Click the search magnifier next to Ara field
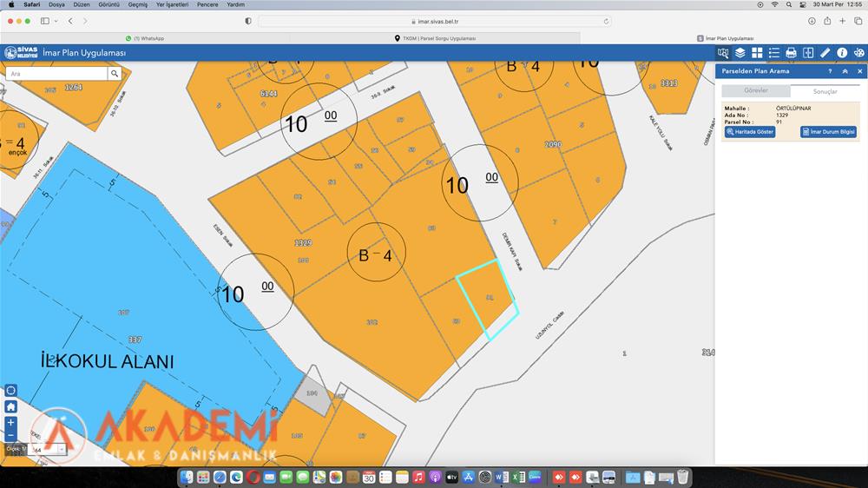Image resolution: width=868 pixels, height=488 pixels. [115, 74]
